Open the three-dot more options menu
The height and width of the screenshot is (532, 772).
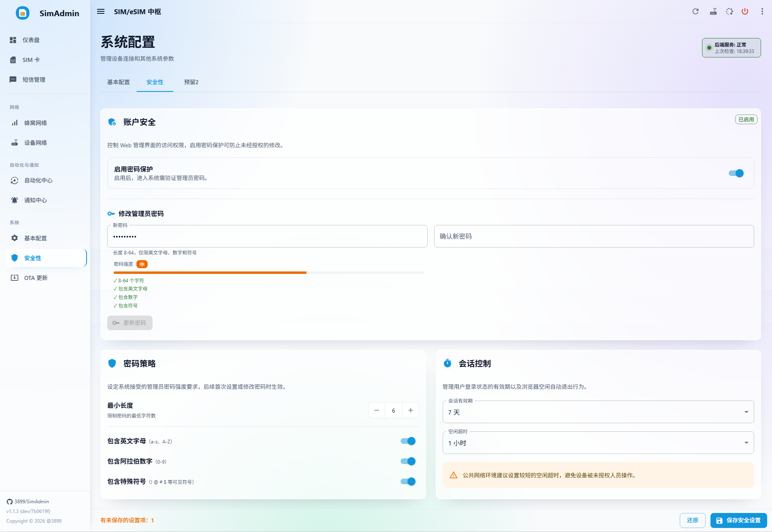tap(762, 12)
